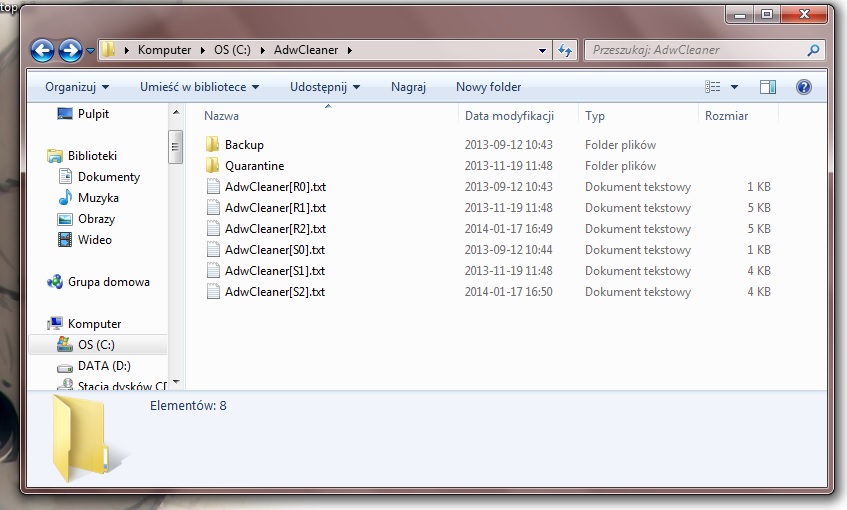847x510 pixels.
Task: Open Obrazy library in navigation pane
Action: pos(96,219)
